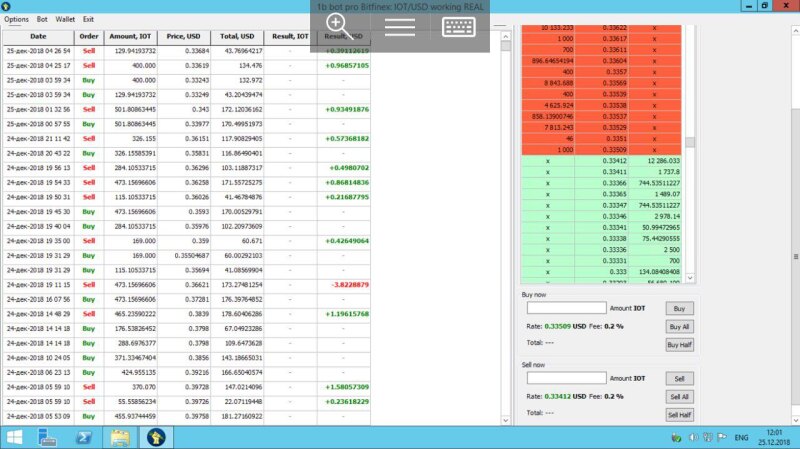Viewport: 800px width, 449px height.
Task: Show the on-screen keyboard from the overlay
Action: 459,26
